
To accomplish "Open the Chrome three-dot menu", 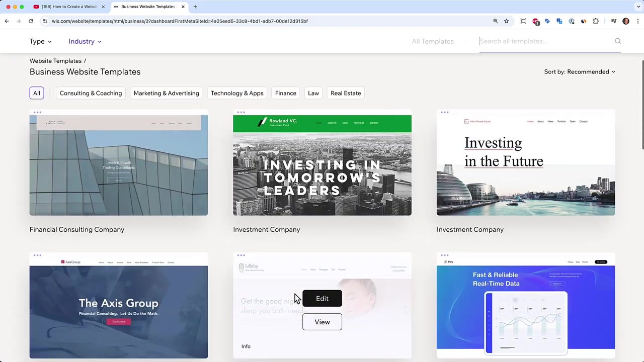I will pos(638,21).
